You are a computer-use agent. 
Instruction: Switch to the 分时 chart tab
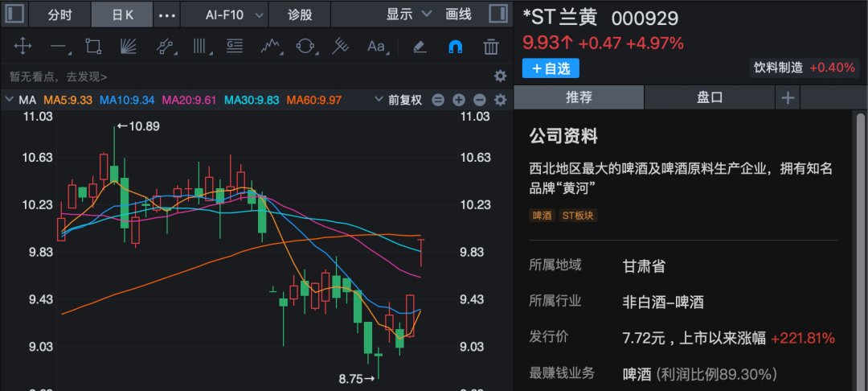[x=59, y=14]
